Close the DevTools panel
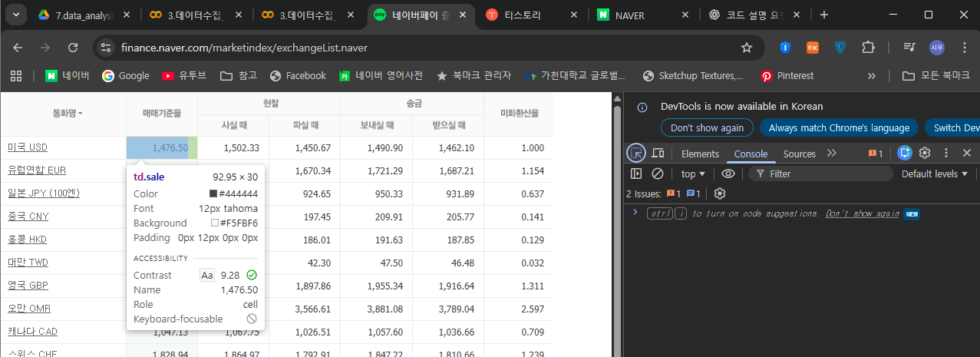The image size is (980, 357). [967, 153]
